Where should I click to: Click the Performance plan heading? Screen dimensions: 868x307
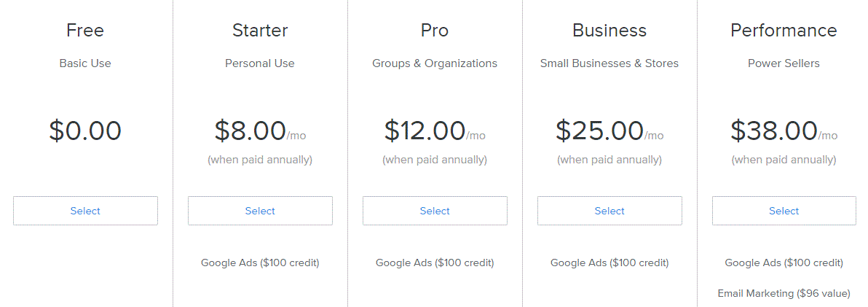(x=784, y=30)
